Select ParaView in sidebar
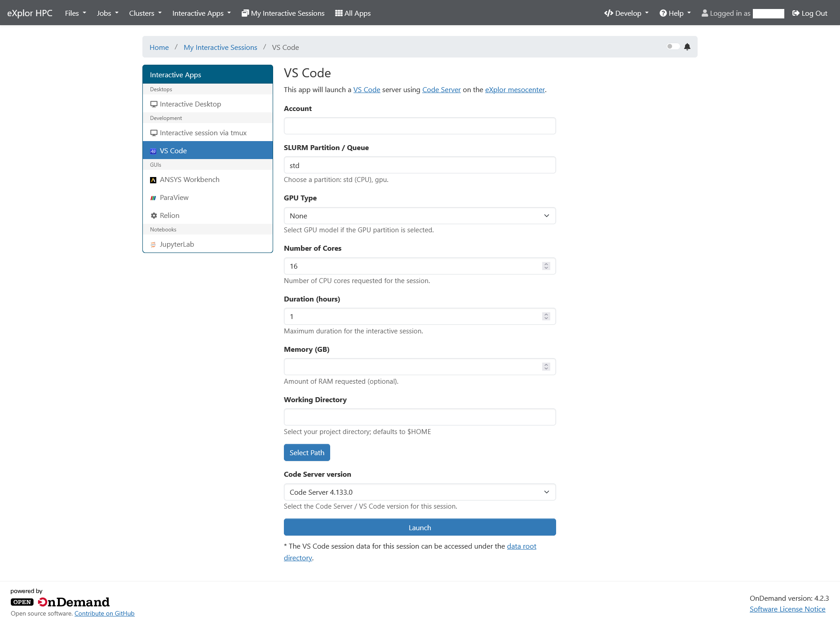Viewport: 840px width, 625px height. pyautogui.click(x=208, y=197)
